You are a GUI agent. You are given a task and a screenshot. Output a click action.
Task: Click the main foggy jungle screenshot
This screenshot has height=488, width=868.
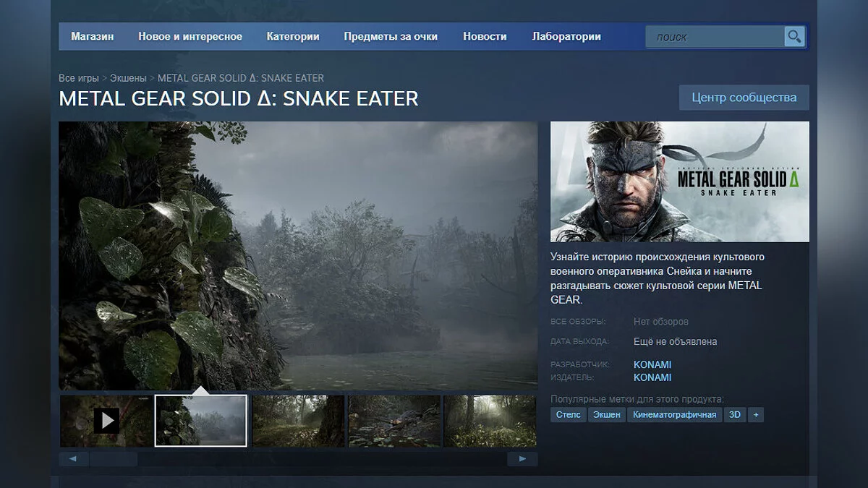[298, 256]
